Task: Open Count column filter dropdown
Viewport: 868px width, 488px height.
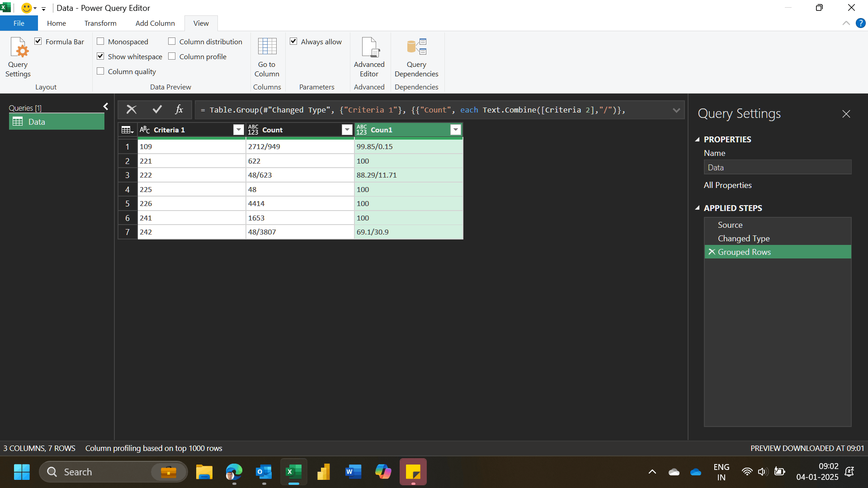Action: coord(347,130)
